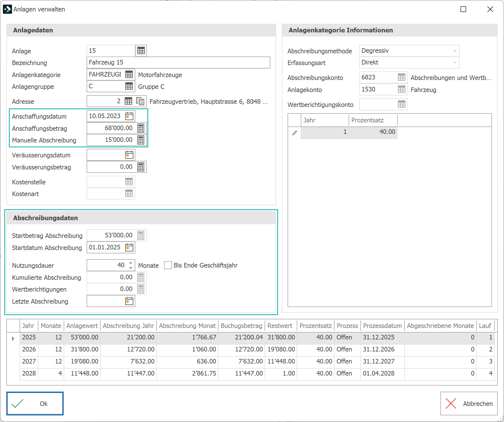
Task: Open calendar for Startdatum Abschreibung
Action: (x=129, y=247)
